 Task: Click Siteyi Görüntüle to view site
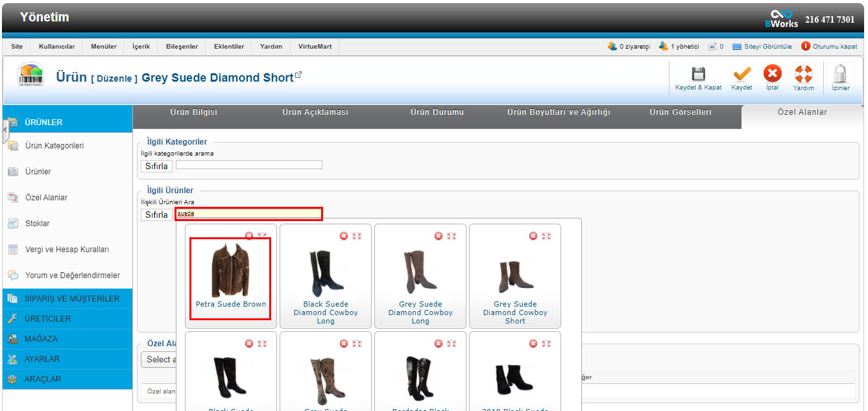tap(762, 47)
